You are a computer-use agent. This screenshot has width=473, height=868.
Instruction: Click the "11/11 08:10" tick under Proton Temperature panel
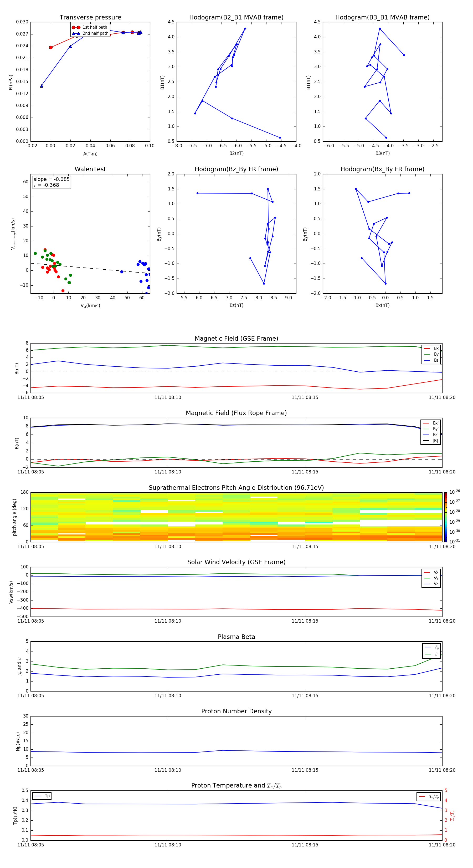168,845
